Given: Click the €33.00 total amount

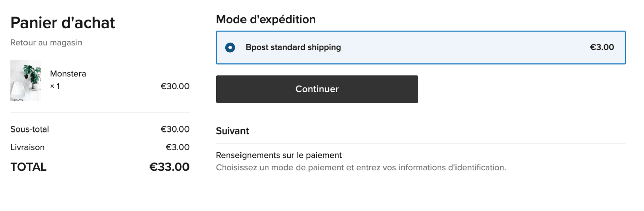Looking at the screenshot, I should pos(169,167).
